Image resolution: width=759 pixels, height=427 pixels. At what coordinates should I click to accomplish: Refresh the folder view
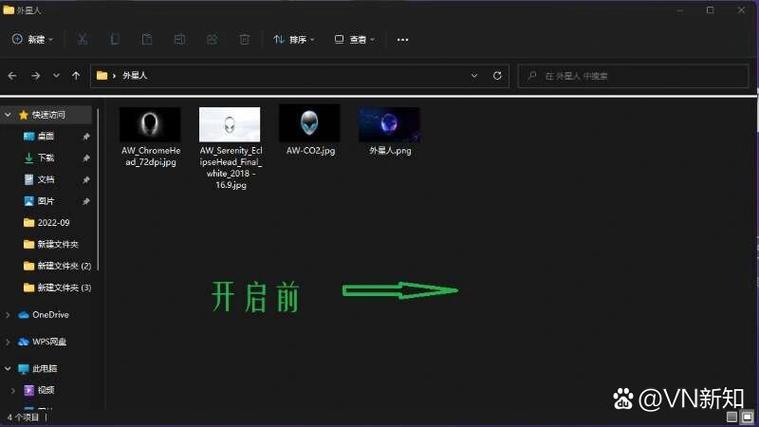click(497, 76)
